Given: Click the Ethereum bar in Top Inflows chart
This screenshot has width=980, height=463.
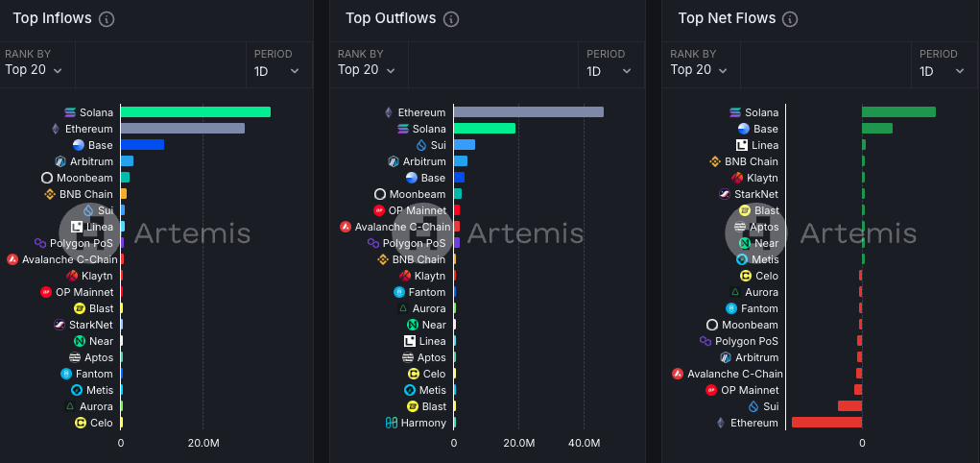Looking at the screenshot, I should pos(182,129).
